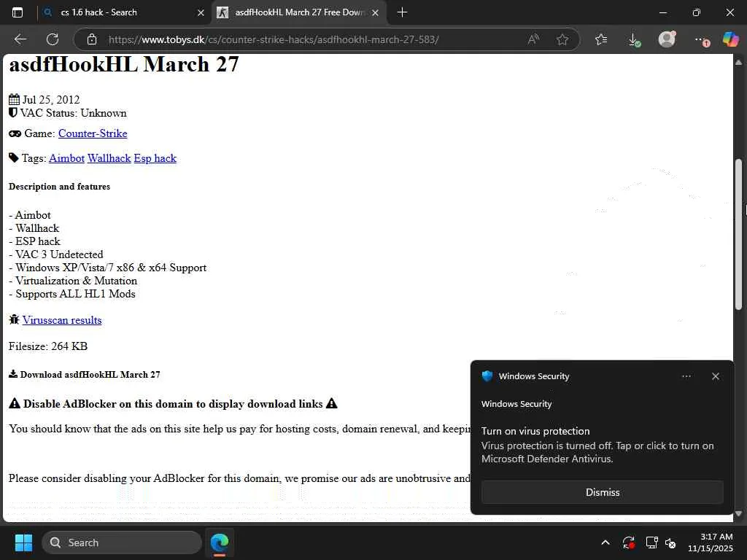Close the Windows Security toast
Image resolution: width=747 pixels, height=560 pixels.
pos(715,376)
